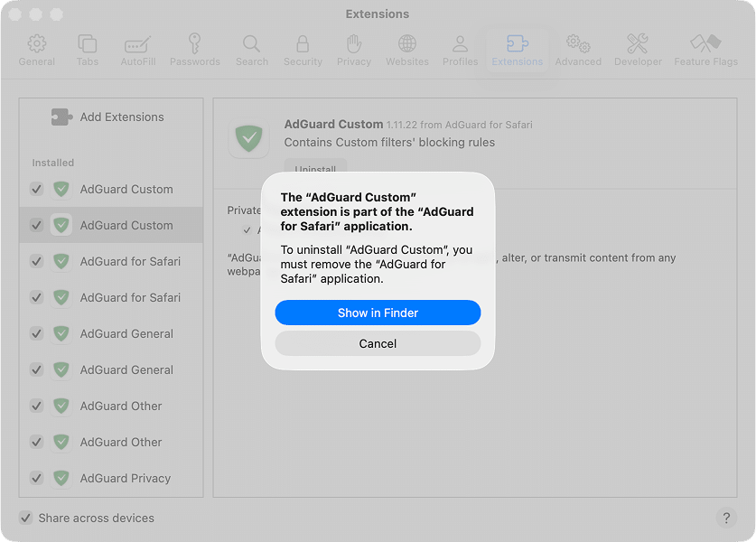Cancel the uninstall dialog
Image resolution: width=756 pixels, height=542 pixels.
pos(378,343)
